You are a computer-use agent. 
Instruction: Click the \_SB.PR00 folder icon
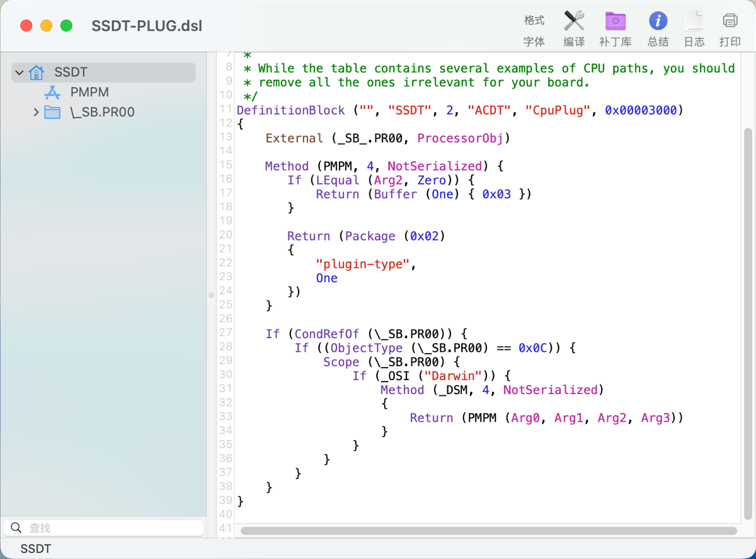click(x=53, y=112)
